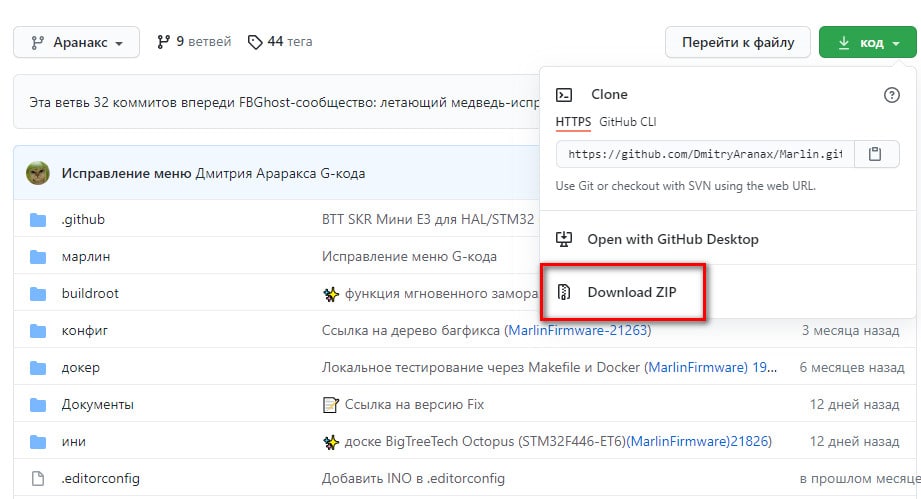921x499 pixels.
Task: Copy clone URL with clipboard icon
Action: [875, 154]
